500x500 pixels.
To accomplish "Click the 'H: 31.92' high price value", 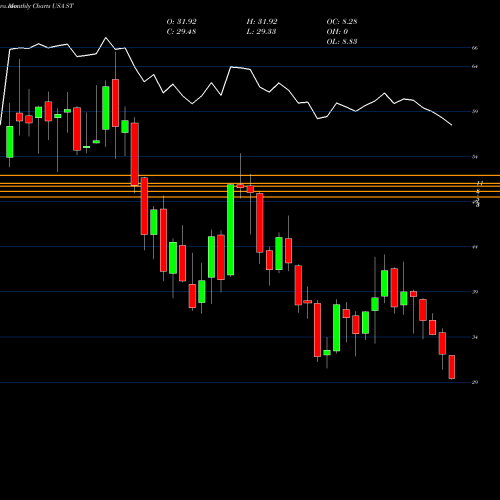I will [262, 22].
